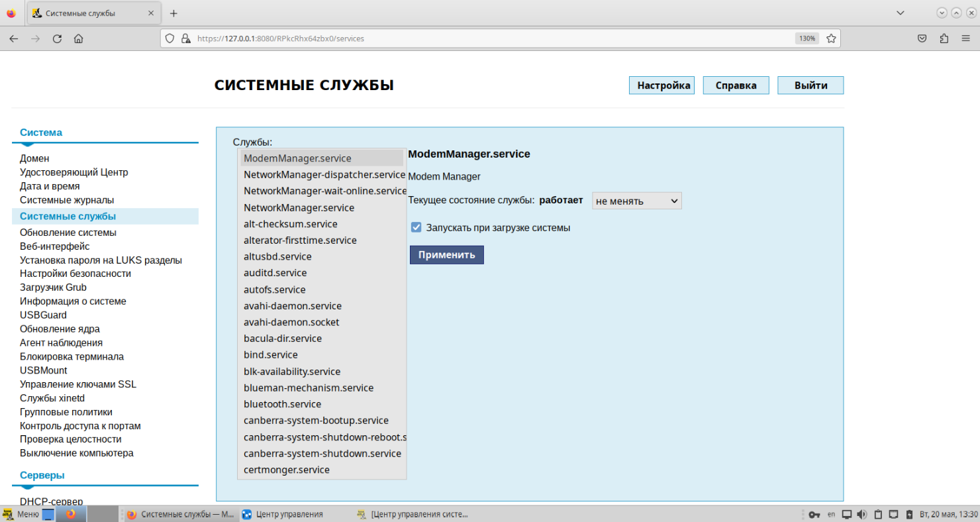This screenshot has height=522, width=980.
Task: Open the list all tabs chevron
Action: click(900, 13)
